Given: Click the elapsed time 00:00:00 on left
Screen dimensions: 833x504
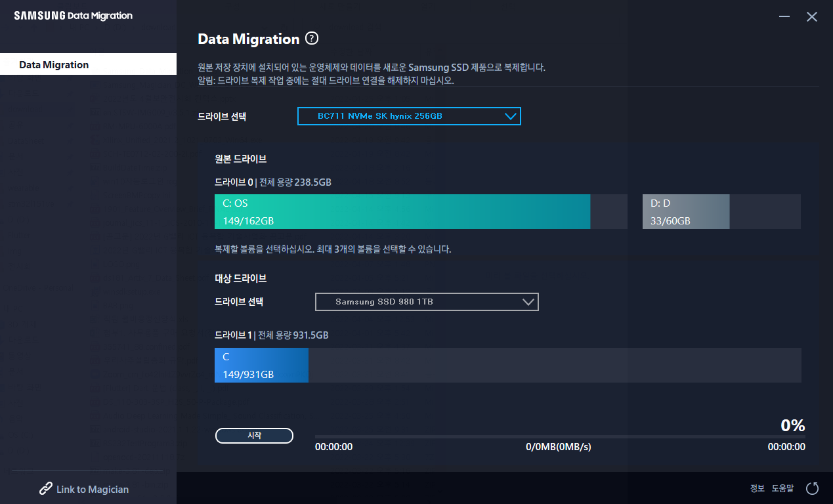Looking at the screenshot, I should click(334, 447).
